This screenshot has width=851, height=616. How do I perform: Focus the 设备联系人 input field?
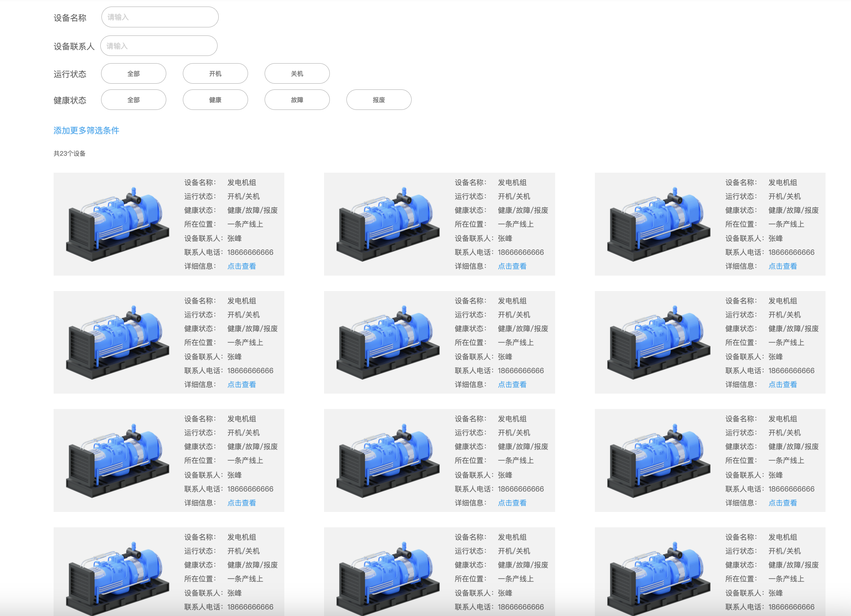pos(159,46)
